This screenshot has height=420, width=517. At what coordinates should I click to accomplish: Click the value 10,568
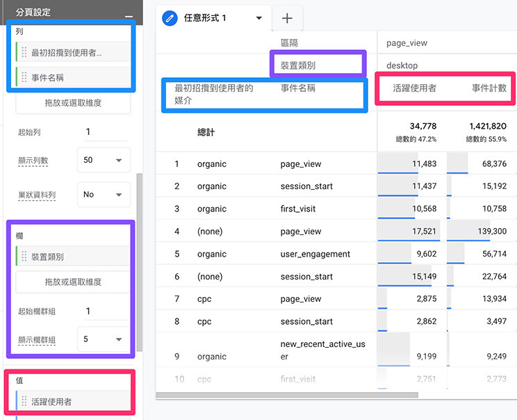[x=424, y=209]
